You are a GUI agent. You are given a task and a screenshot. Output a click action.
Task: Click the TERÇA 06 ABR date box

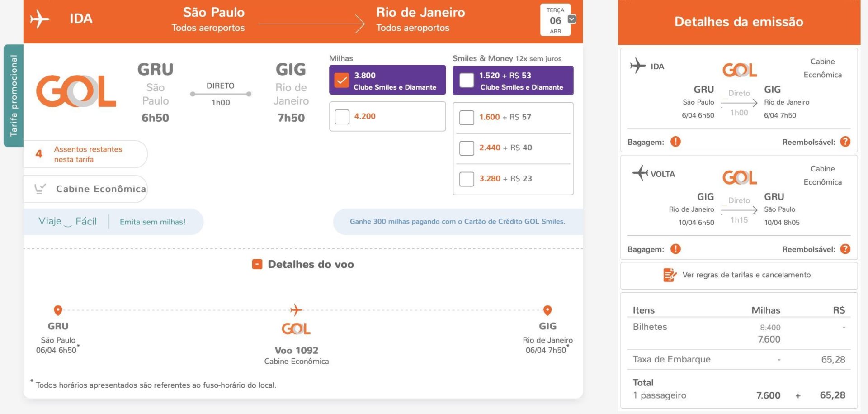point(555,20)
